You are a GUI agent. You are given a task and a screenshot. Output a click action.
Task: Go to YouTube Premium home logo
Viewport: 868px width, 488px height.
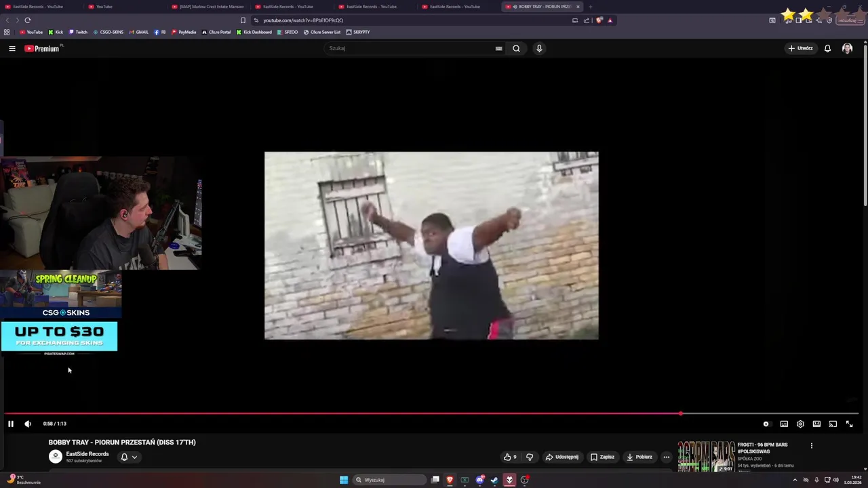(x=43, y=48)
